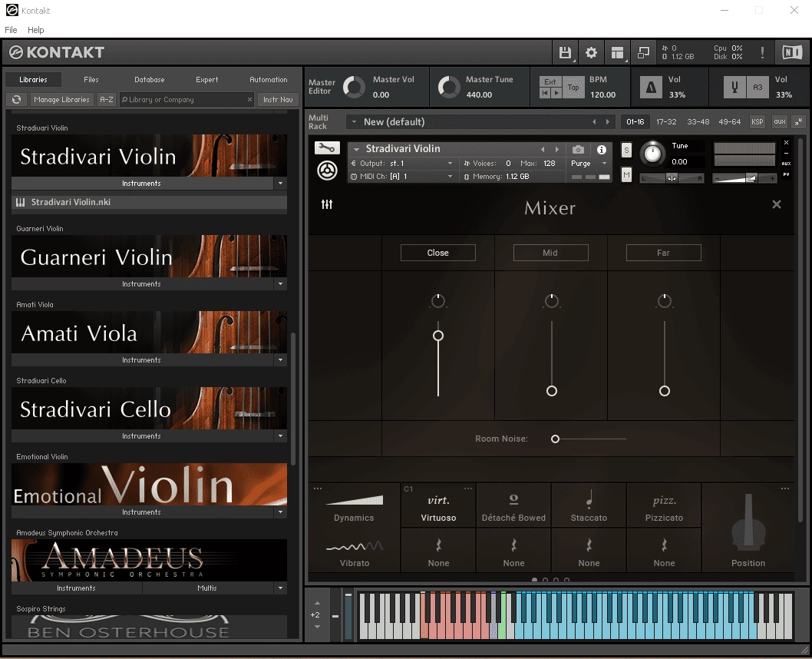
Task: Click the Dynamics ramp icon
Action: [x=354, y=500]
